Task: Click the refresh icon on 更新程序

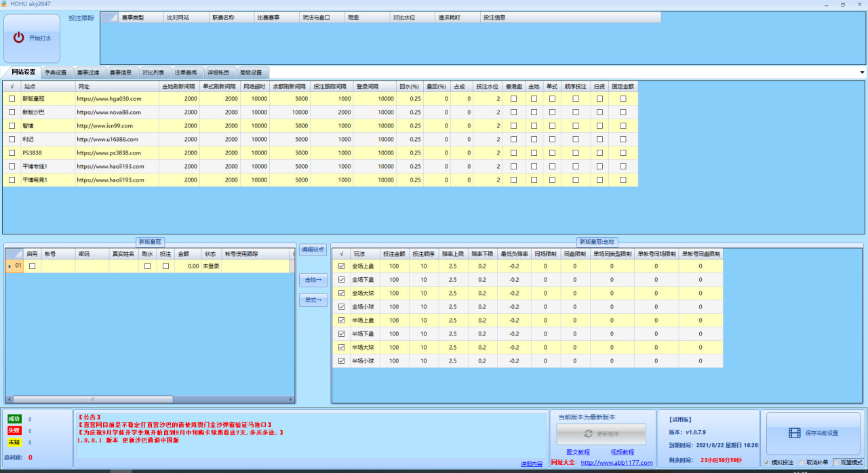Action: point(588,434)
